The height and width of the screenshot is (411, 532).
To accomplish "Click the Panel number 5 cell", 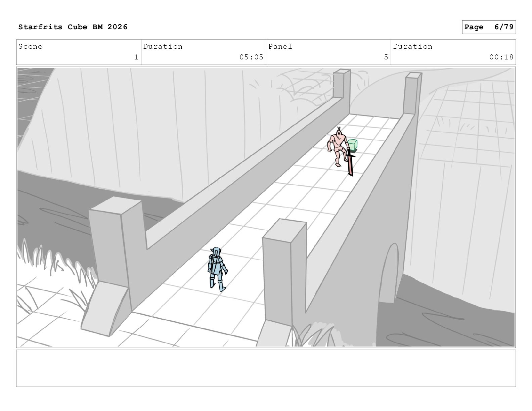I will [328, 52].
